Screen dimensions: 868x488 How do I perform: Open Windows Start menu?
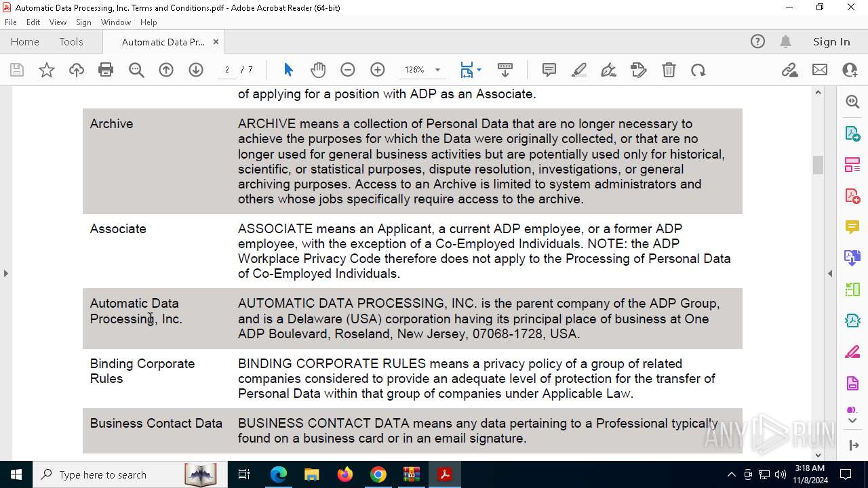(x=16, y=474)
